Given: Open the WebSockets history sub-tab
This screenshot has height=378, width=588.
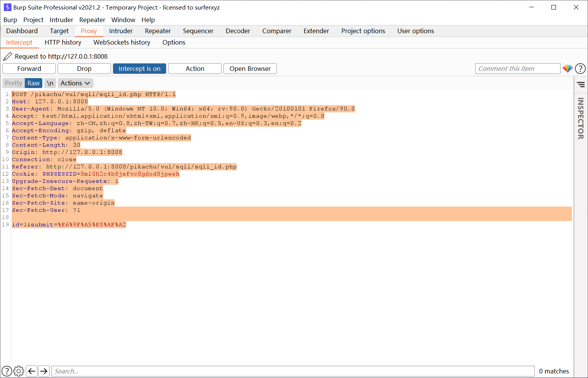Looking at the screenshot, I should coord(122,42).
